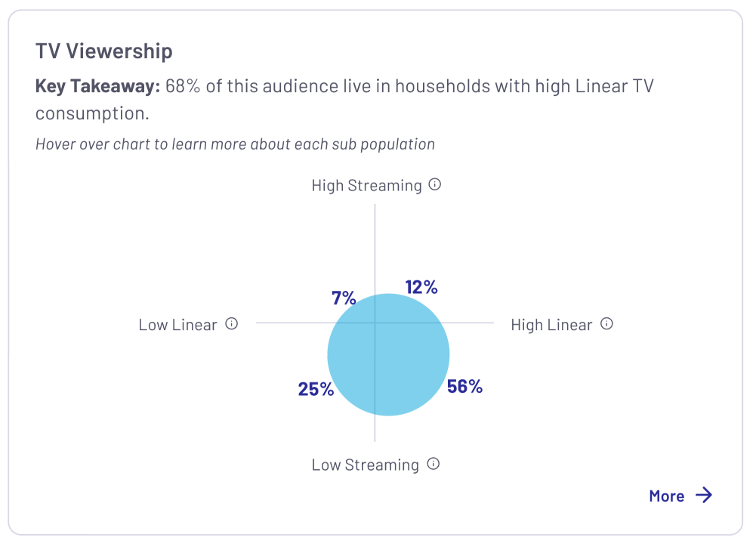Select the 56% quadrant label
Screen dimensions: 756x550
464,387
